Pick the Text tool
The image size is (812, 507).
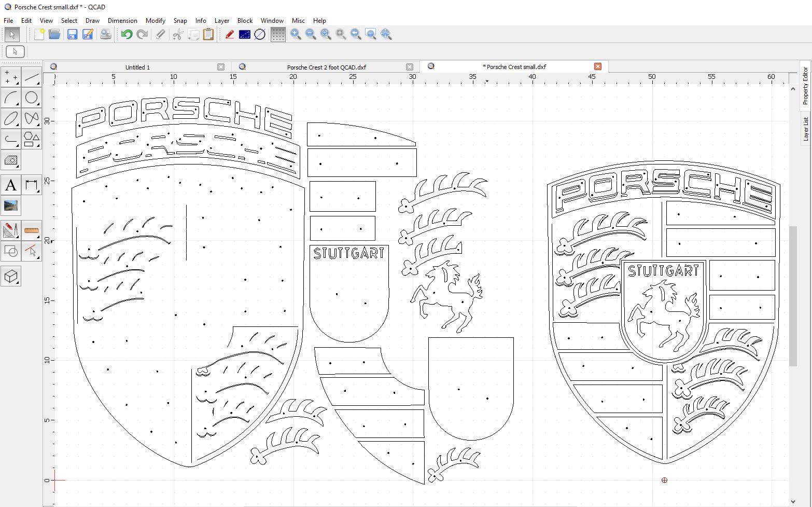pos(11,185)
